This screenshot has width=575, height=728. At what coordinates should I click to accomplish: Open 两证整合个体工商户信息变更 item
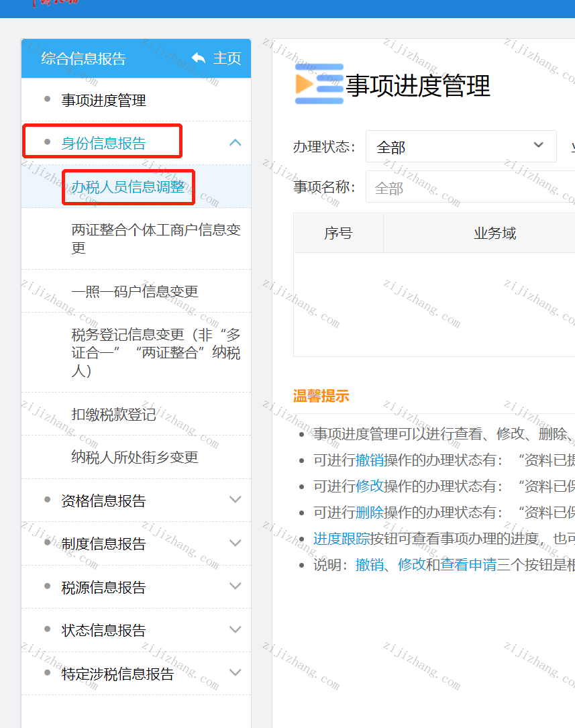[156, 239]
